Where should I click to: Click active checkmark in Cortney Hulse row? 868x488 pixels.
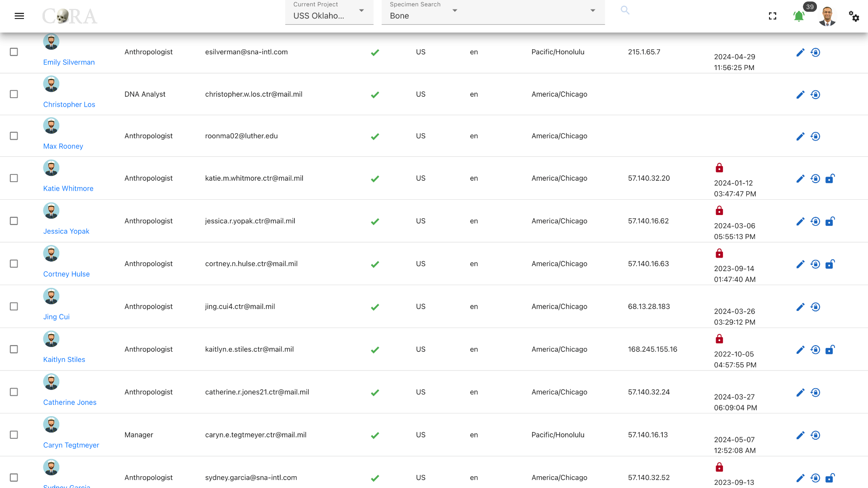[375, 264]
